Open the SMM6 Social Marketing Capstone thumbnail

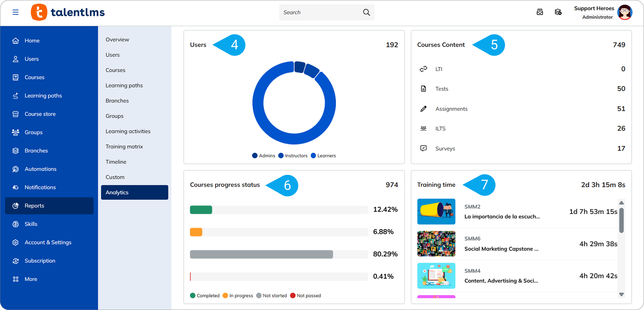pyautogui.click(x=436, y=244)
